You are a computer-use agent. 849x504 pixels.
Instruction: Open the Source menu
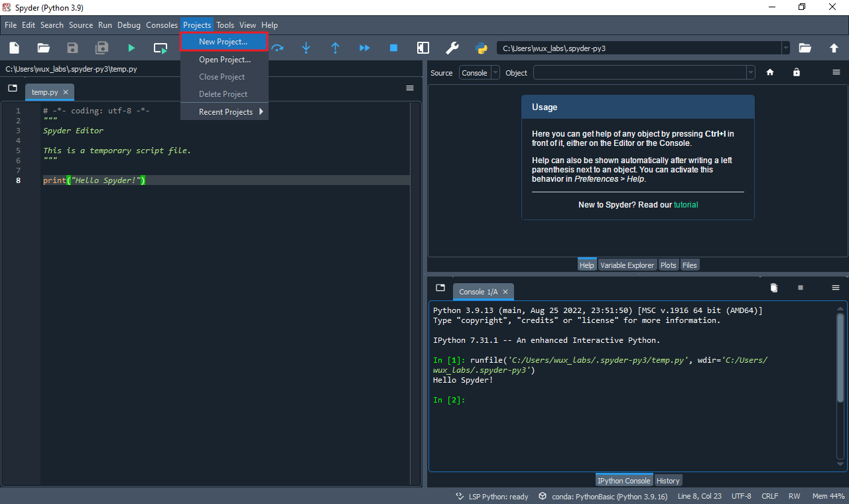click(81, 25)
